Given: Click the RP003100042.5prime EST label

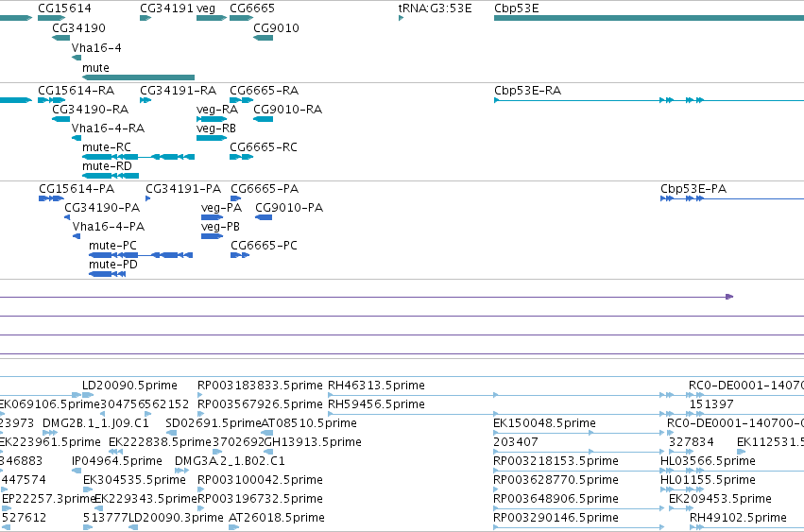Looking at the screenshot, I should pos(260,480).
